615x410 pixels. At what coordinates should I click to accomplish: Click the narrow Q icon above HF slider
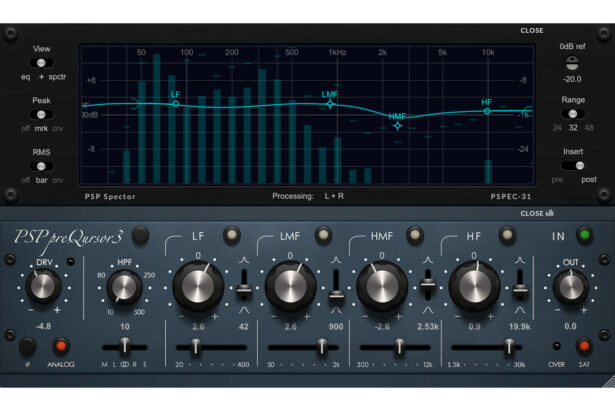[520, 260]
